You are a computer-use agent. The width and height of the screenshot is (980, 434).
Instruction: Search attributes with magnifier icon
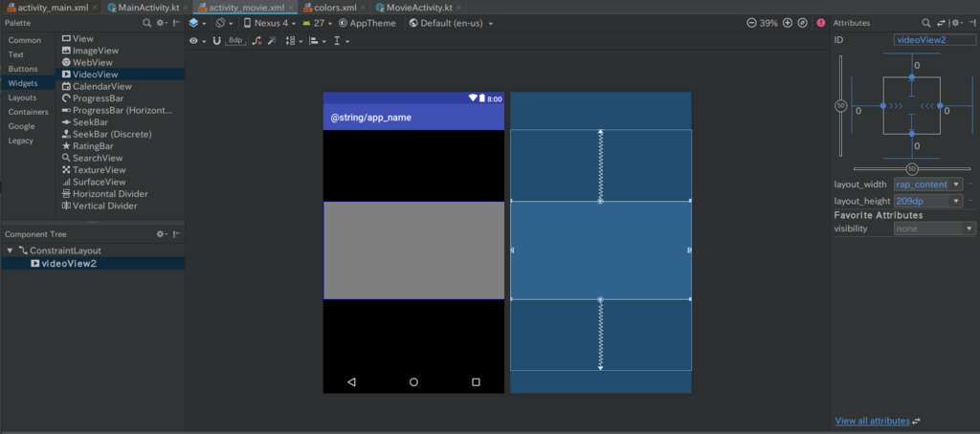[x=926, y=23]
